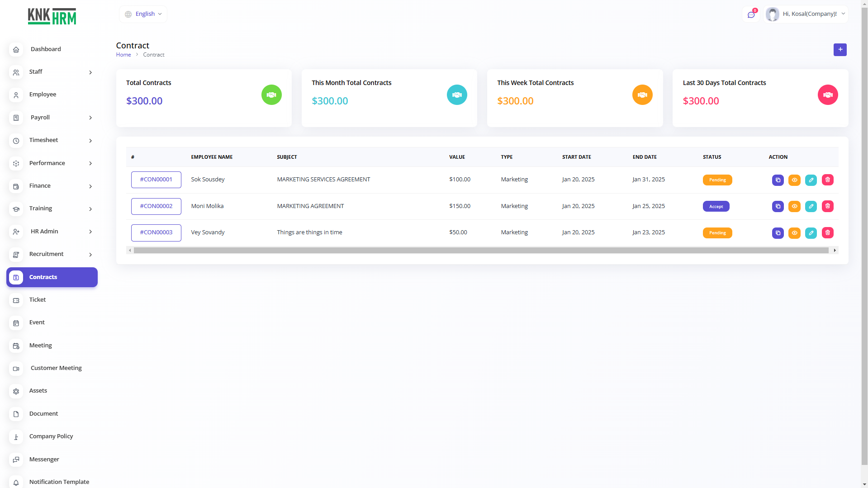
Task: Copy contract #CON00001 using duplicate icon
Action: click(x=778, y=180)
